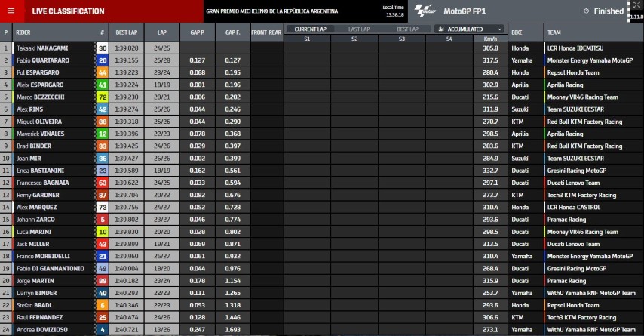Select Quartararo's blue number 20 badge
Viewport: 644px width, 336px height.
(x=103, y=60)
